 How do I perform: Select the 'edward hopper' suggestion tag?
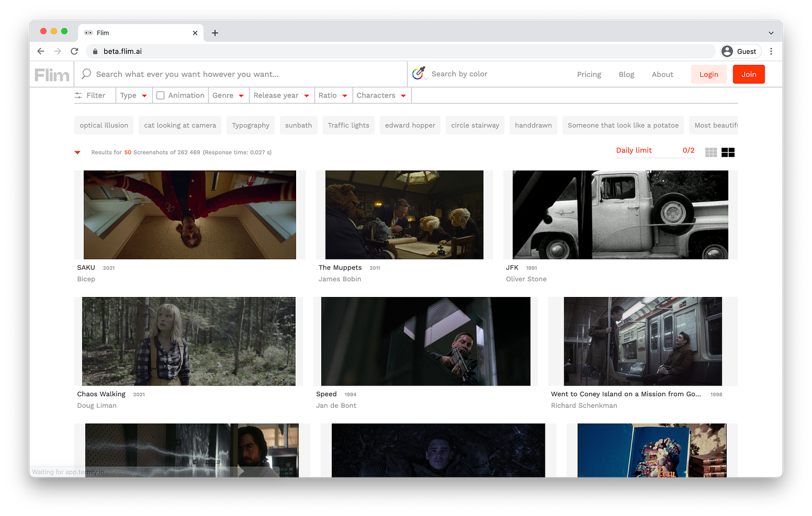410,125
